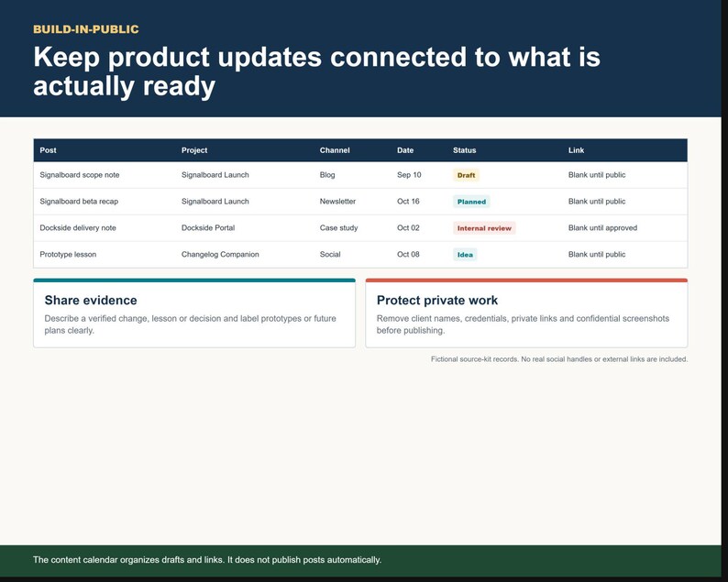Select the Signalboard beta recap cell
The image size is (728, 582).
click(79, 202)
